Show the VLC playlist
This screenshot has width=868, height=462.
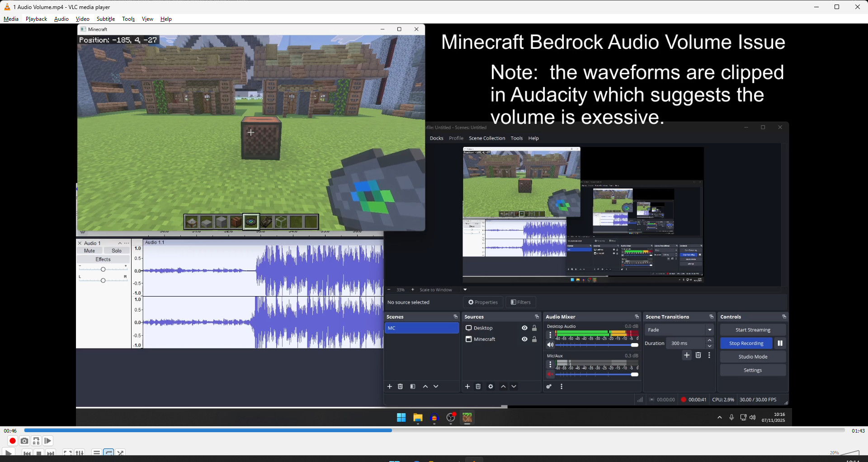click(96, 453)
